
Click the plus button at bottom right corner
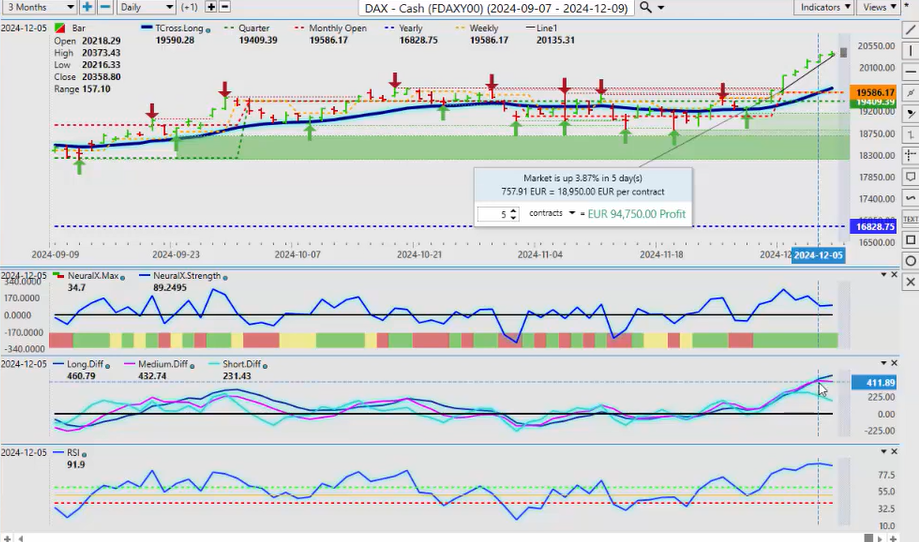(x=893, y=538)
